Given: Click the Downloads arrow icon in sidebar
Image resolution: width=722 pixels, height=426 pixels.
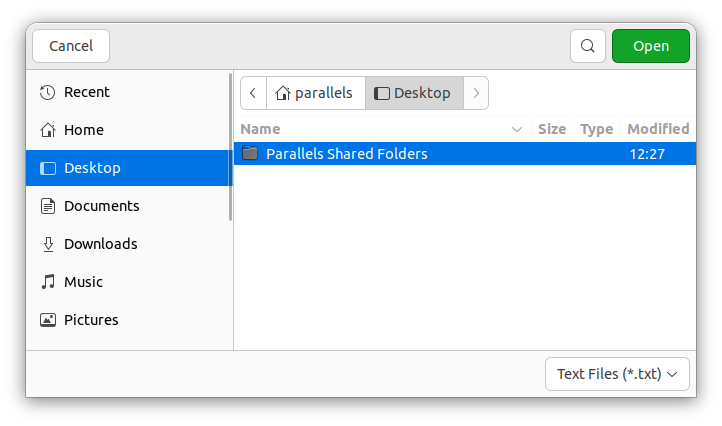Looking at the screenshot, I should 47,244.
